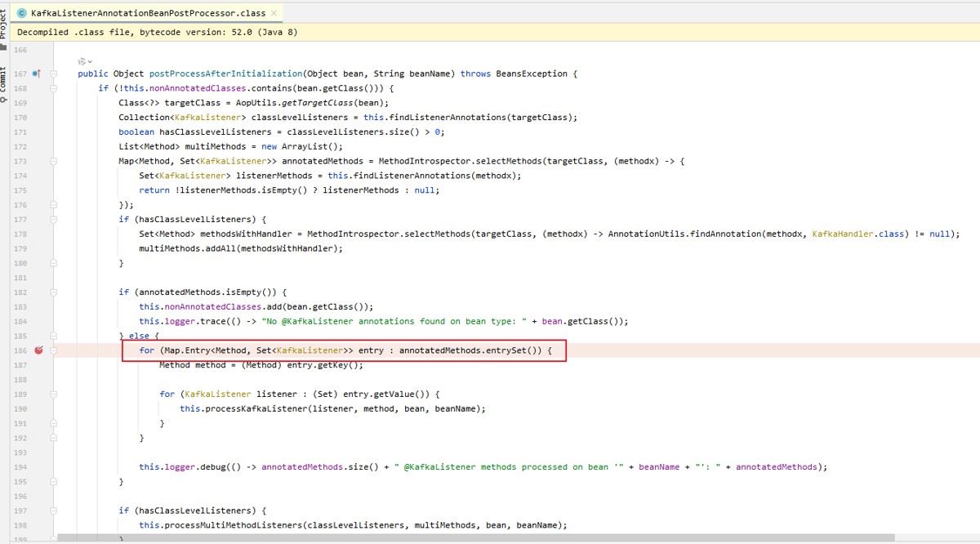Collapse the if block on line 197
Viewport: 980px width, 544px height.
(54, 511)
